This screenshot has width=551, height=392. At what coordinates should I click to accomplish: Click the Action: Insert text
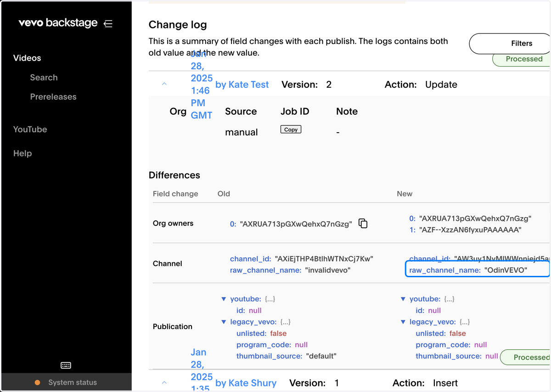click(425, 383)
